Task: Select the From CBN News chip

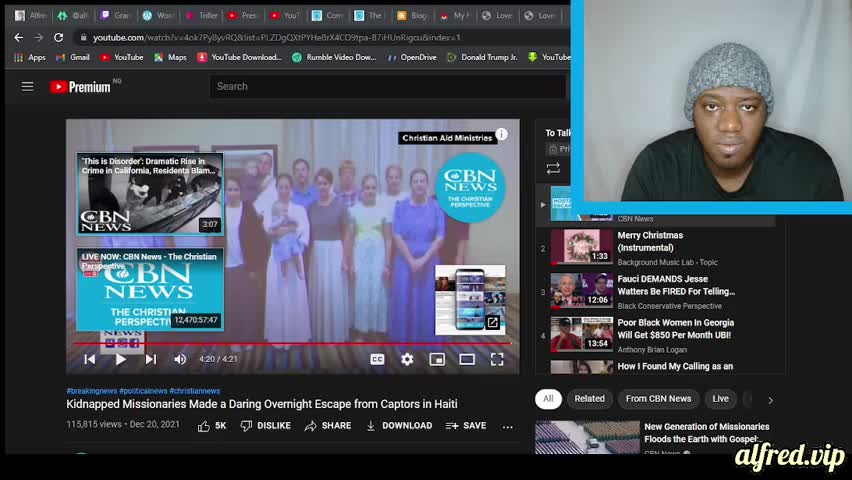Action: pyautogui.click(x=659, y=399)
